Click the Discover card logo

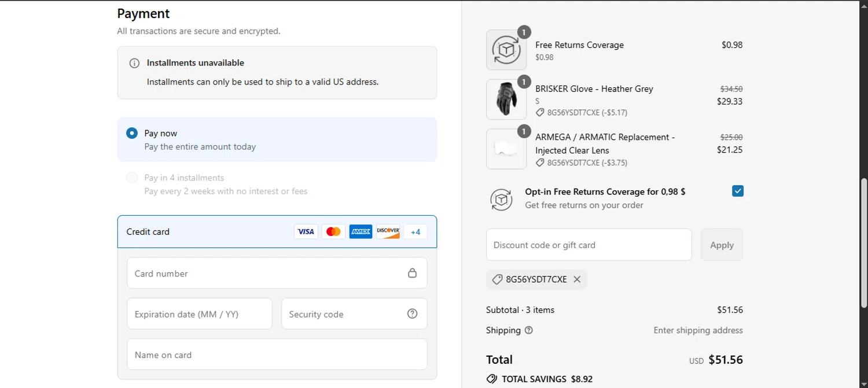pyautogui.click(x=388, y=232)
